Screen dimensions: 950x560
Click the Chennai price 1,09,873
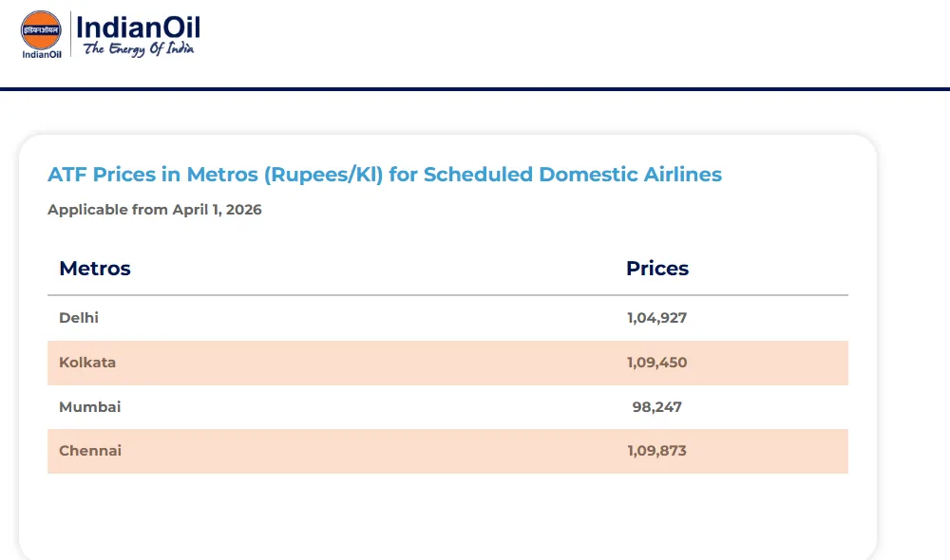click(x=656, y=451)
